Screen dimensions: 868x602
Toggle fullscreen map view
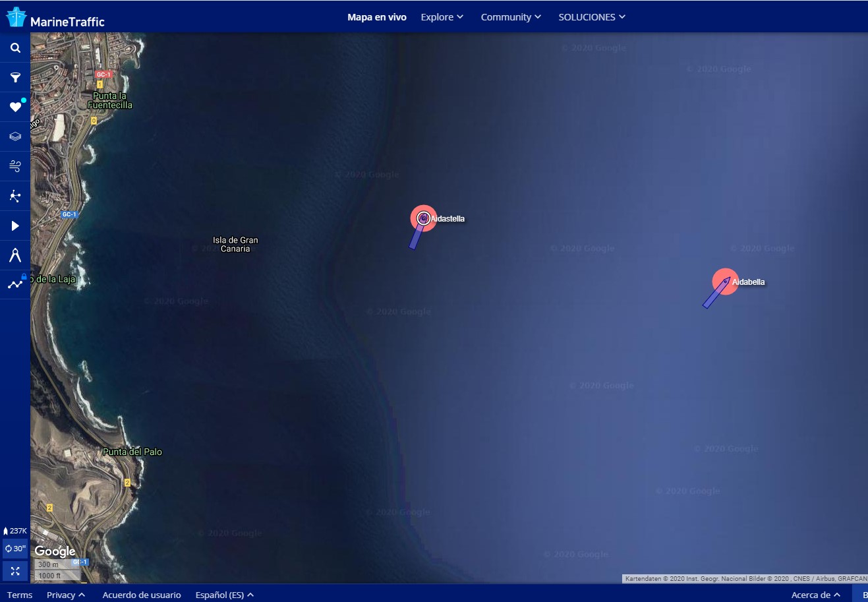[x=15, y=571]
